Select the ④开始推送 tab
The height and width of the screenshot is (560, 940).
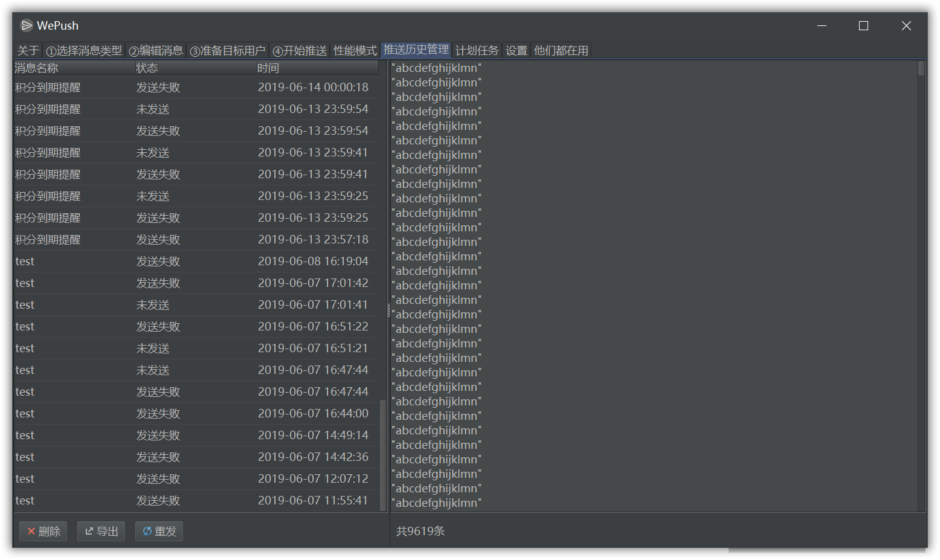[x=300, y=51]
